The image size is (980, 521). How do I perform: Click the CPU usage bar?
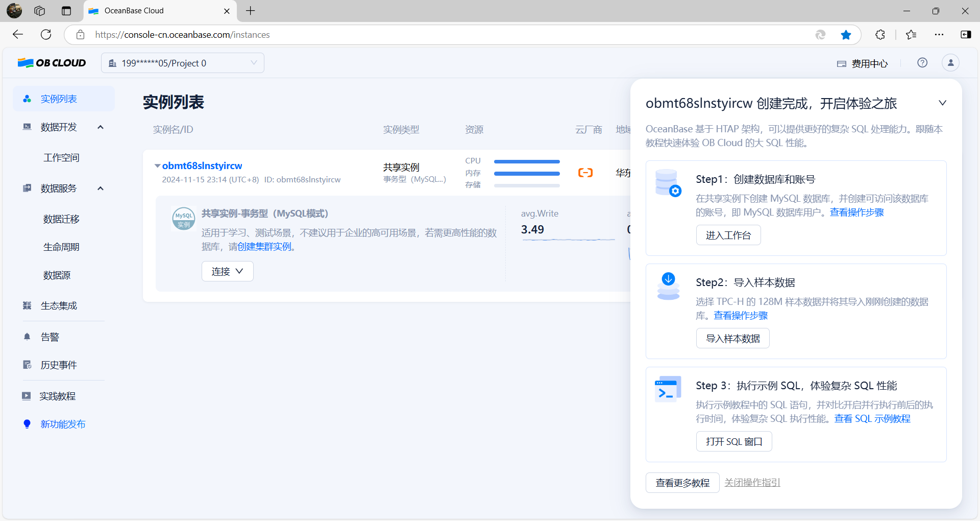[x=527, y=161]
